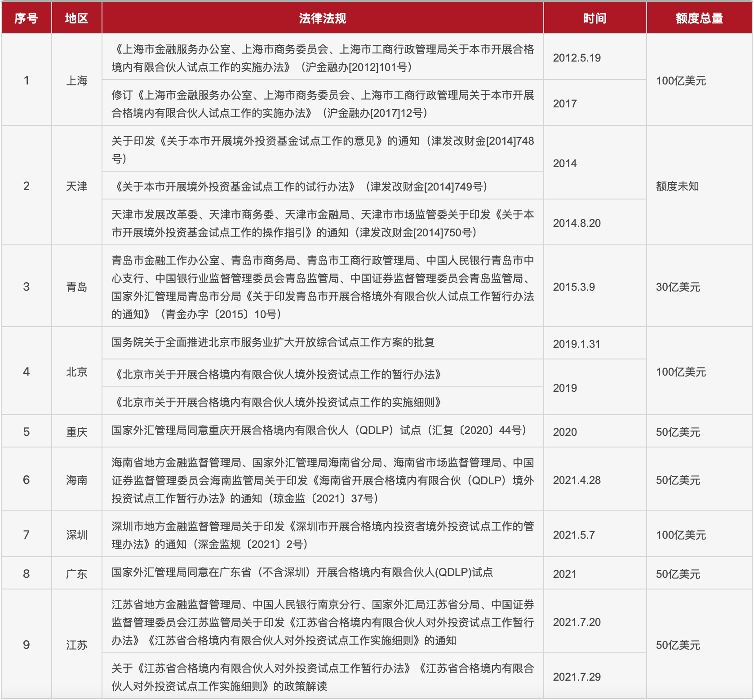Click the 时间 column header
754x700 pixels.
pyautogui.click(x=594, y=18)
